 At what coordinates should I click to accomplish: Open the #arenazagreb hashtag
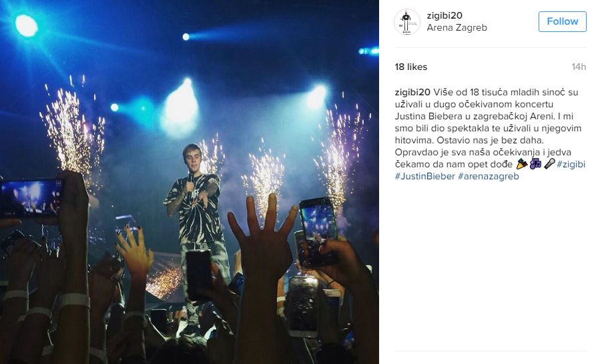point(489,176)
